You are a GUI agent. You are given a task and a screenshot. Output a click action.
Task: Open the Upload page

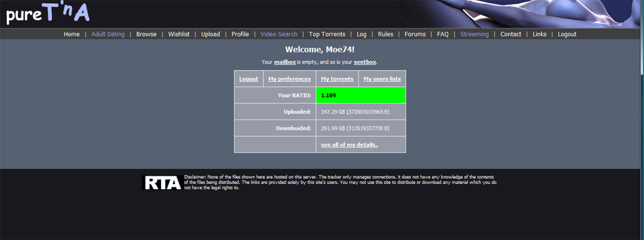(x=210, y=34)
